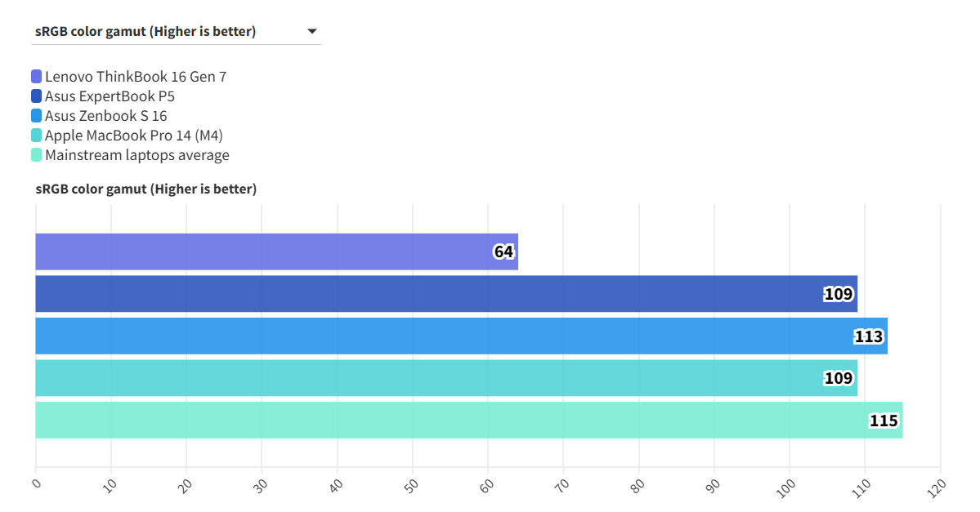Click the 113 value label

[869, 336]
